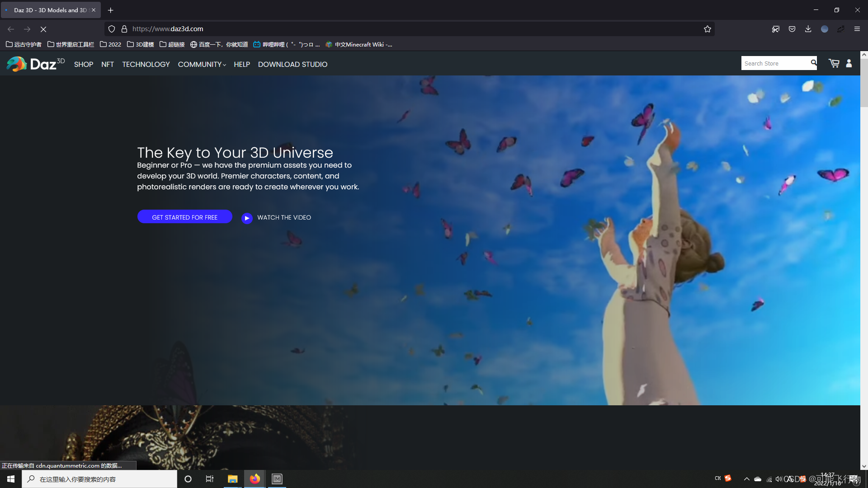Click the Pocket save icon

792,29
